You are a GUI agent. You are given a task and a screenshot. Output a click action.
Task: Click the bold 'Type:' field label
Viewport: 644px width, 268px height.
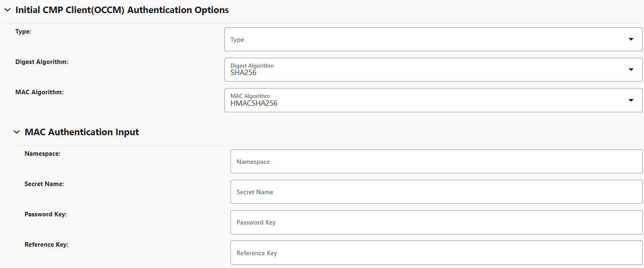coord(23,32)
